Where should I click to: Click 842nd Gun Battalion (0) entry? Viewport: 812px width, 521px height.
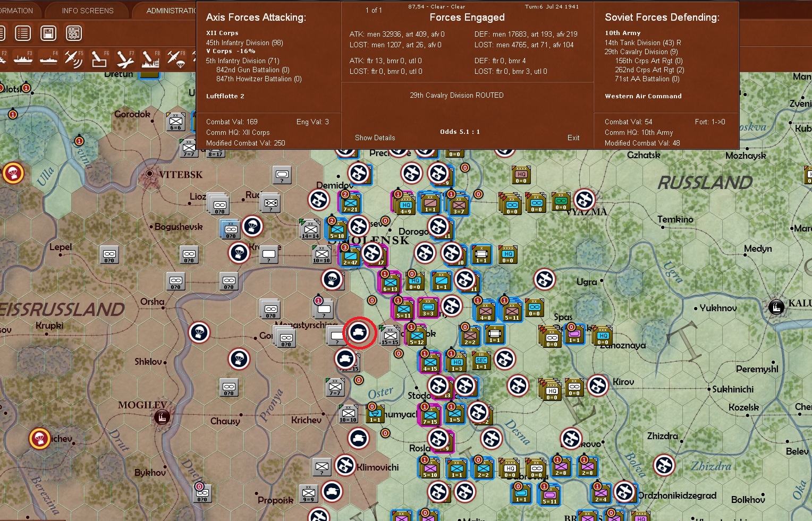pos(252,70)
